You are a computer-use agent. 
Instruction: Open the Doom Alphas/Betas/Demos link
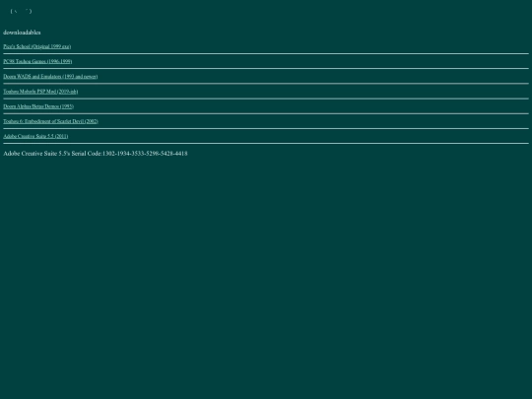pyautogui.click(x=38, y=106)
